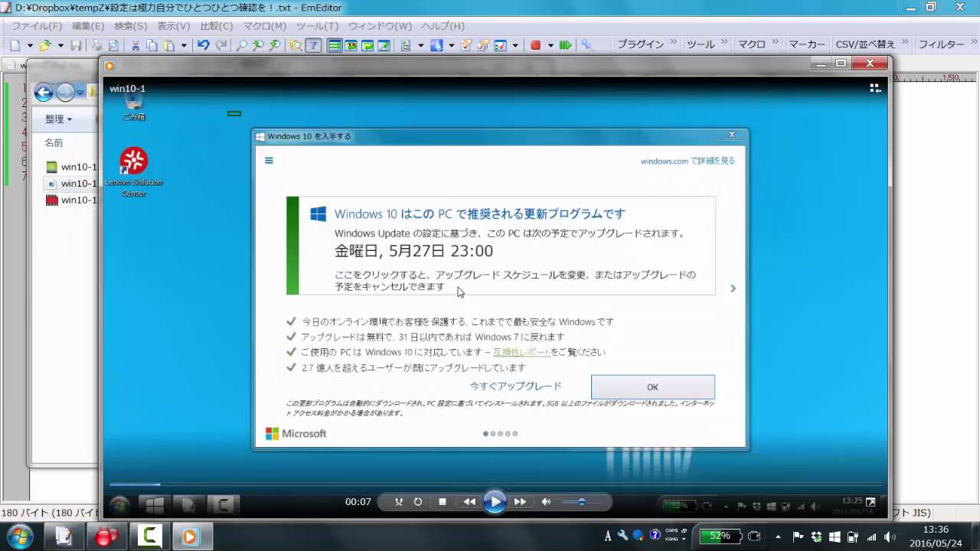Click the red Record macro icon
980x551 pixels.
[535, 45]
